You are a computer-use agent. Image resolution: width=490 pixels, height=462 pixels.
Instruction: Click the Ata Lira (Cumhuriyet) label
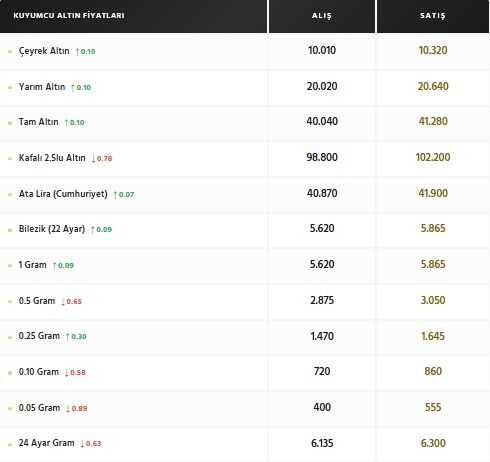(x=63, y=194)
